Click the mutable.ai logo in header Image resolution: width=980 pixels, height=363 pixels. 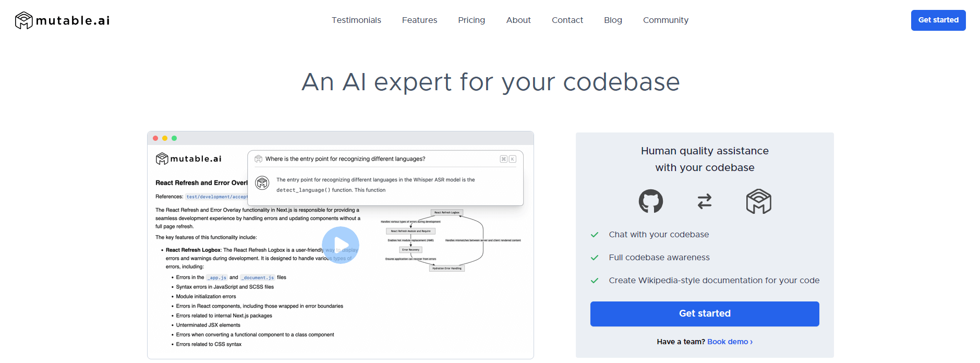(x=63, y=20)
